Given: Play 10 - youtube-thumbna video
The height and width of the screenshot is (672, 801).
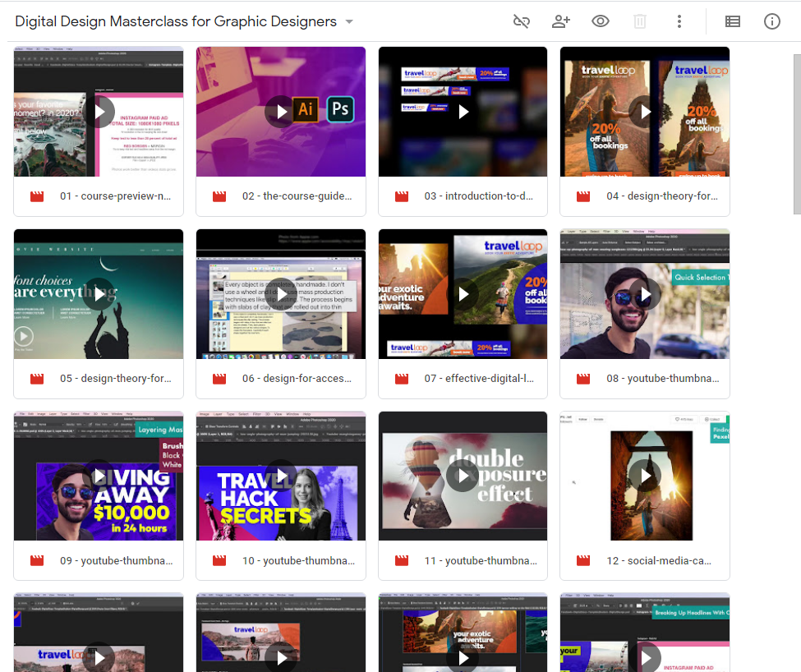Looking at the screenshot, I should (281, 476).
